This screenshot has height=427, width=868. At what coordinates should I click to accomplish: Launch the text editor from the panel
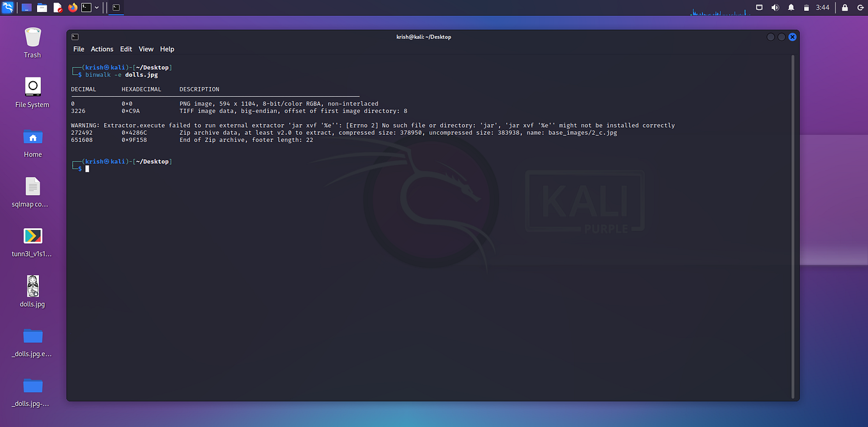[57, 7]
